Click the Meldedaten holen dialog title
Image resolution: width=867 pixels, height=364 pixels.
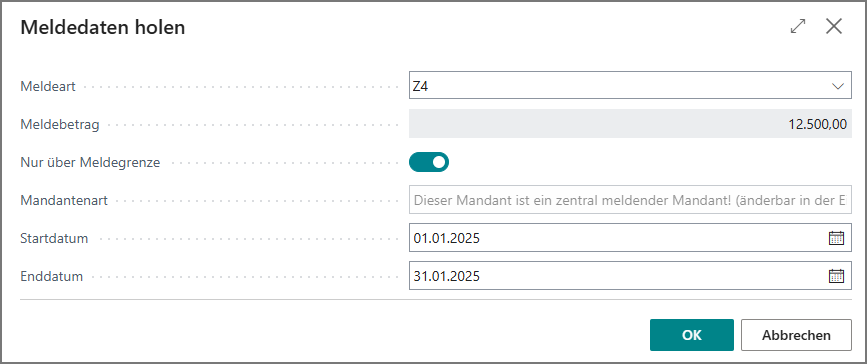coord(103,27)
